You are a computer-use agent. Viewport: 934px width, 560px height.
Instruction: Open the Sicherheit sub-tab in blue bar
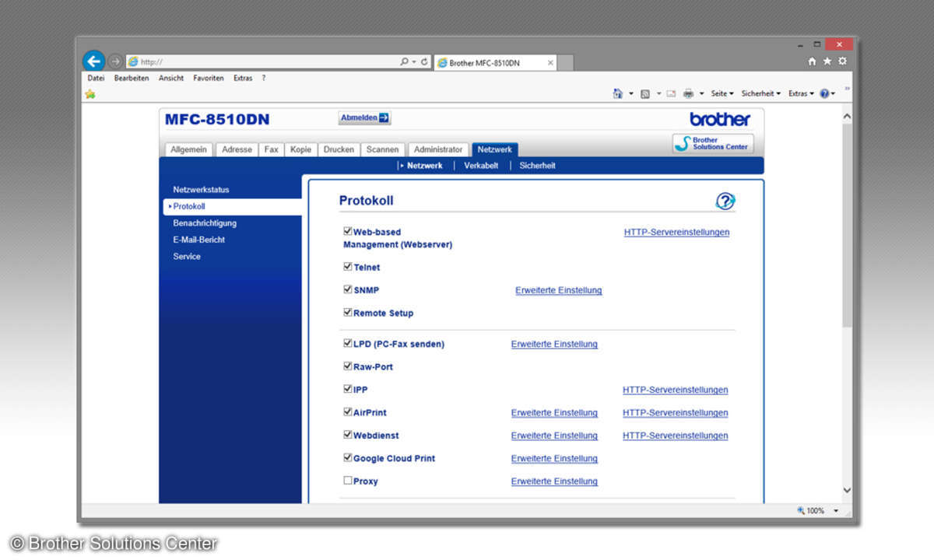538,166
